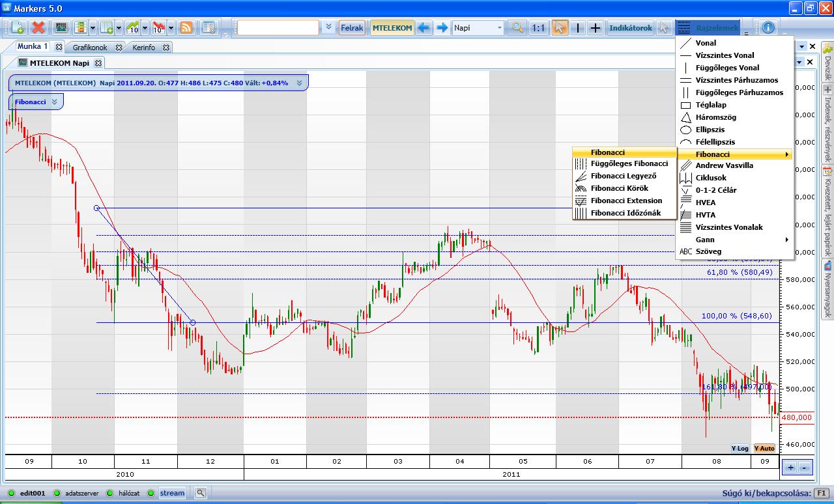Choose the Ciklusok cycles tool
This screenshot has height=504, width=834.
click(x=735, y=178)
